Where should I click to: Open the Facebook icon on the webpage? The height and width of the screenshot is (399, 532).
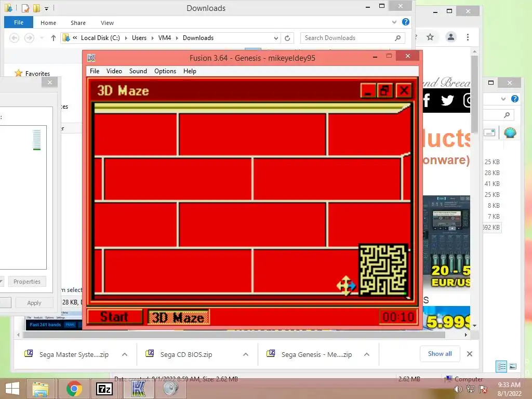click(x=427, y=100)
